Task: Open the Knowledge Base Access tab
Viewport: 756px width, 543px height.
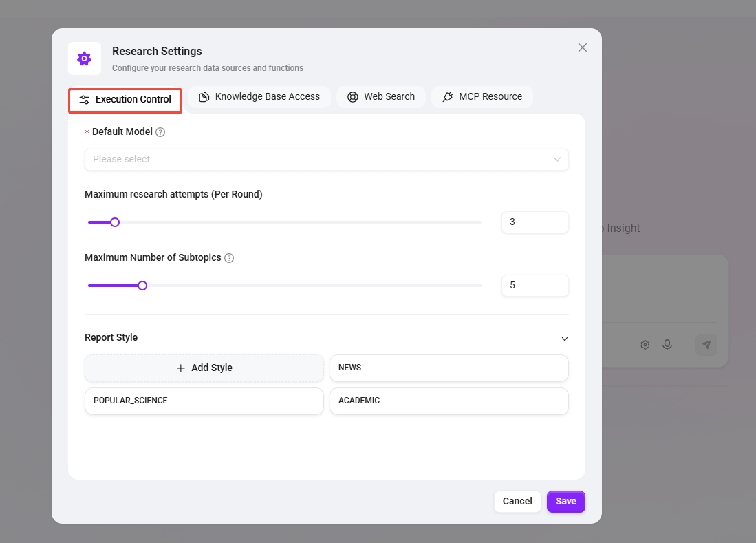Action: tap(259, 97)
